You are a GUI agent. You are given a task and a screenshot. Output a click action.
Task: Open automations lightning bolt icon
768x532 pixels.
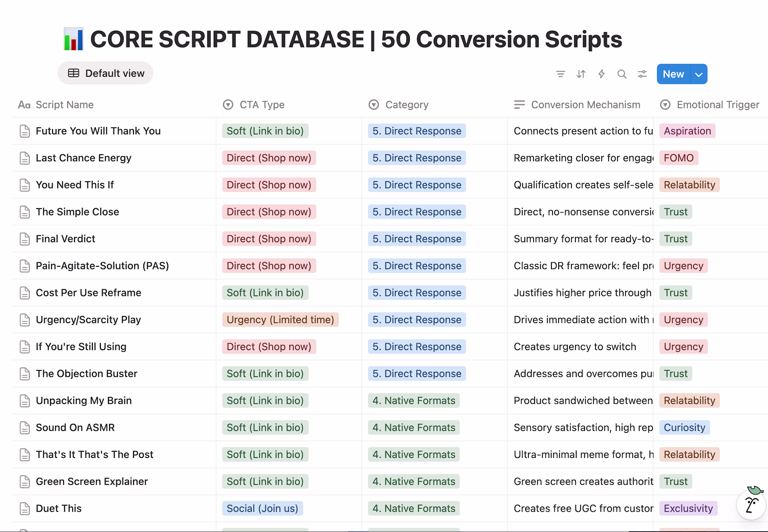click(601, 74)
